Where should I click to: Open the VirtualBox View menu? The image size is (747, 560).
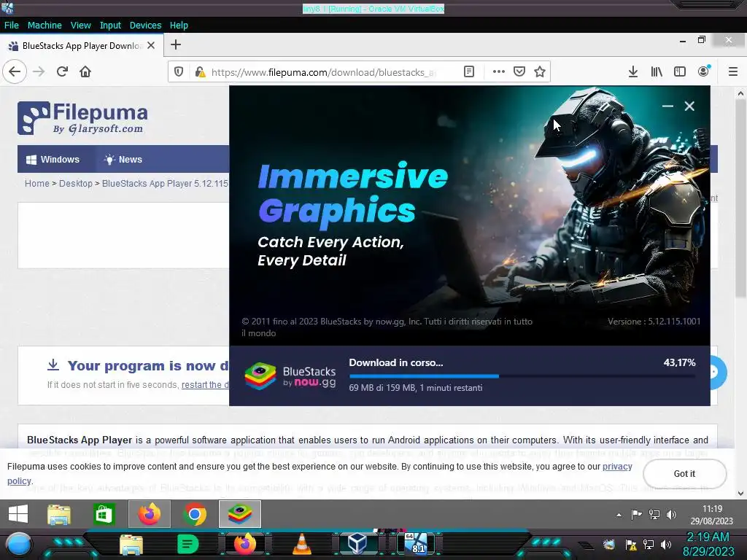tap(80, 26)
